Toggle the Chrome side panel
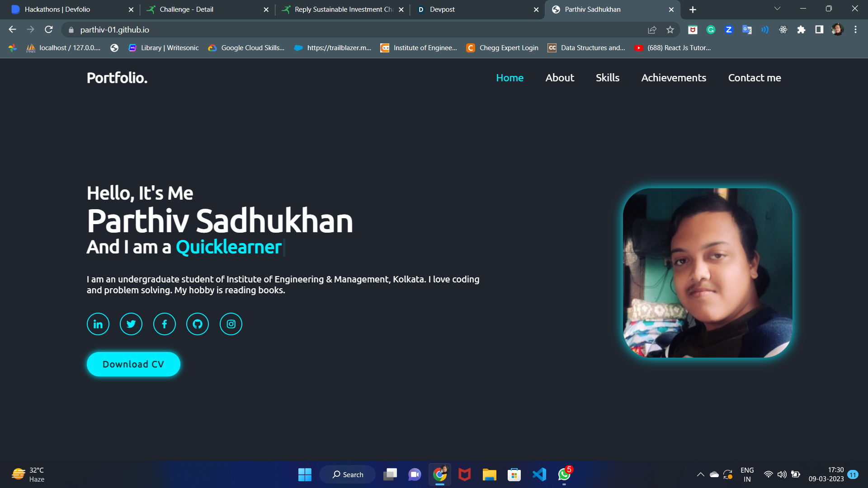This screenshot has height=488, width=868. click(x=819, y=30)
